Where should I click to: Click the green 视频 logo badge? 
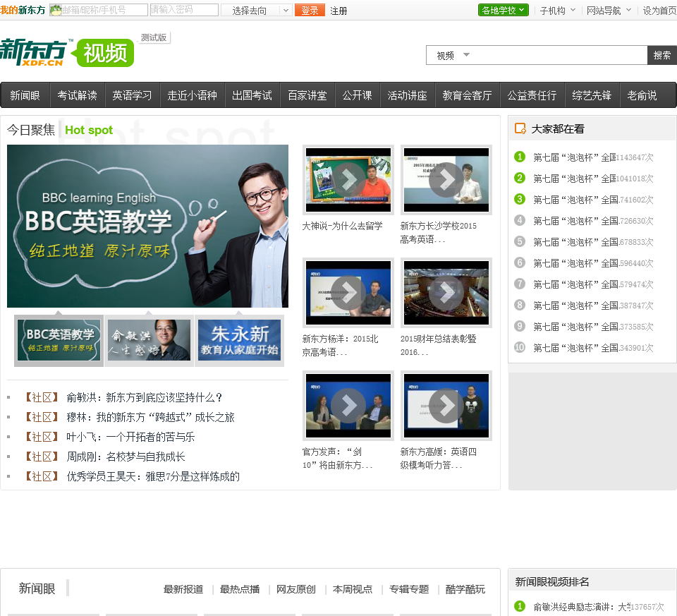[x=103, y=53]
